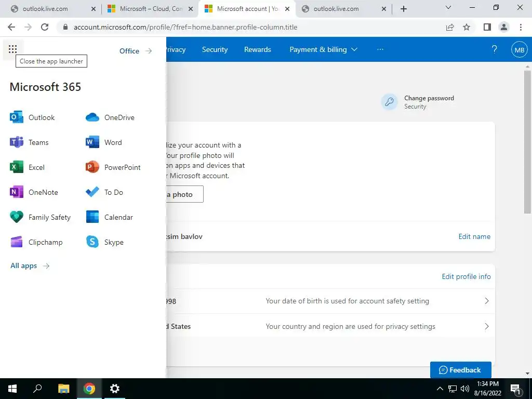Viewport: 532px width, 399px height.
Task: Open Settings gear in the taskbar
Action: click(x=115, y=389)
